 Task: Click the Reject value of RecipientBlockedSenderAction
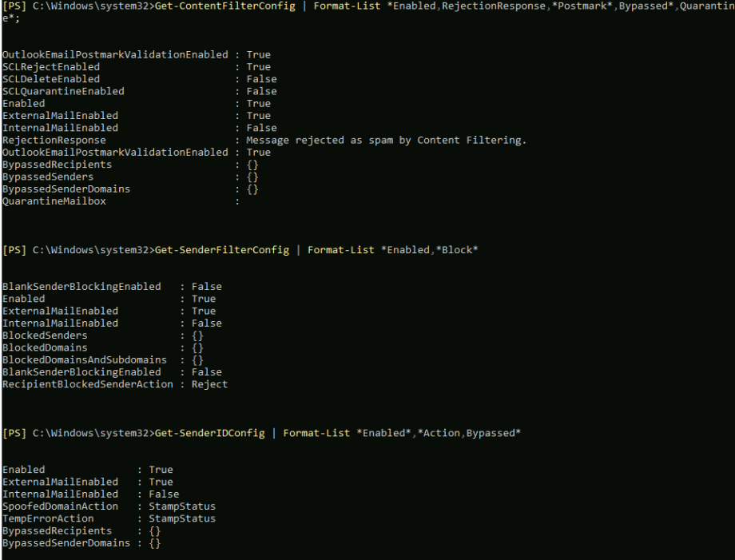tap(209, 384)
